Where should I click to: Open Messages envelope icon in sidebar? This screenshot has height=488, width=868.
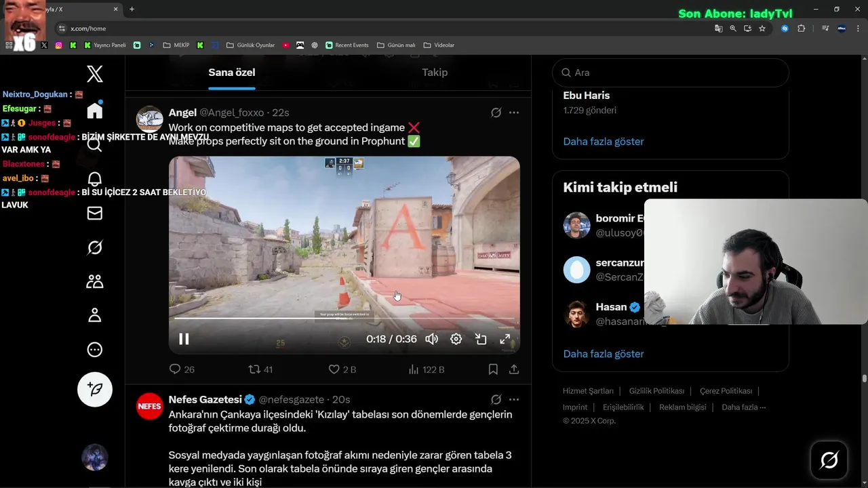click(95, 213)
